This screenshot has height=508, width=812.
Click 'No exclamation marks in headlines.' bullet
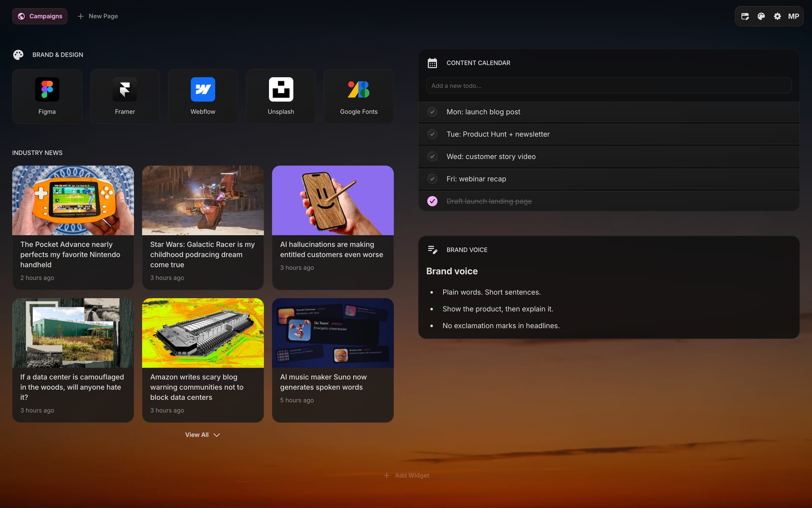pyautogui.click(x=501, y=326)
